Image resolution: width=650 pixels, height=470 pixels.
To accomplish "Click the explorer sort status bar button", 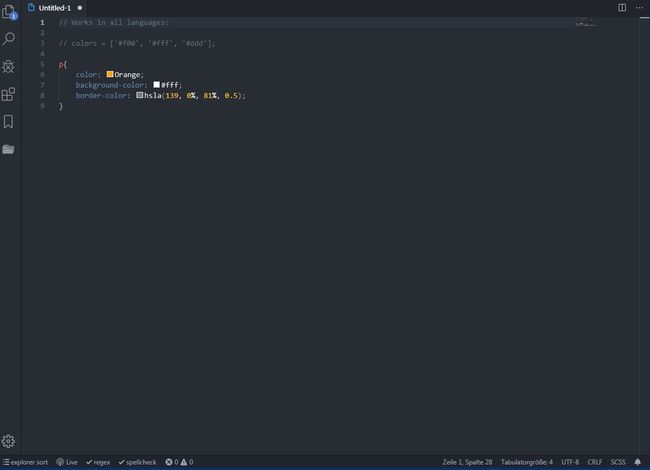I will click(x=26, y=462).
